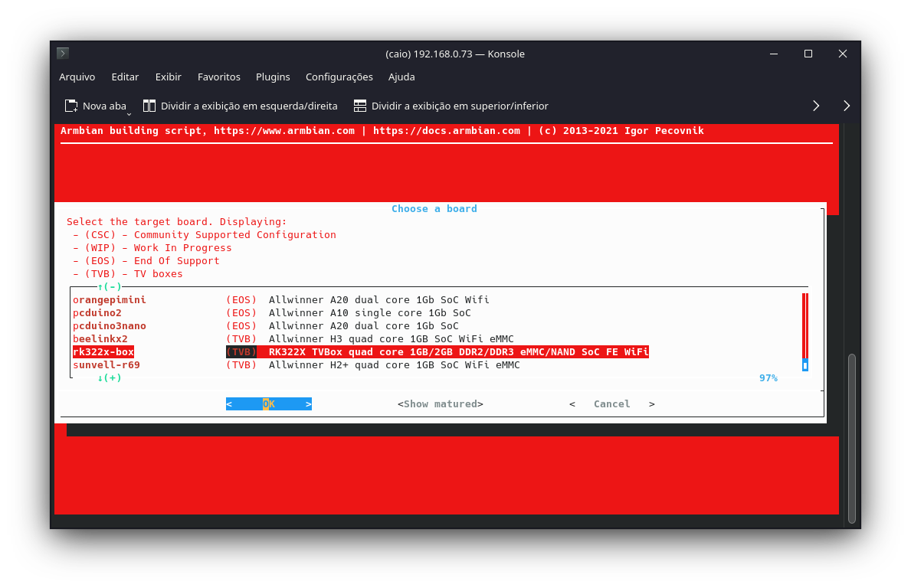This screenshot has height=588, width=911.
Task: Close the Konsole window
Action: (x=843, y=54)
